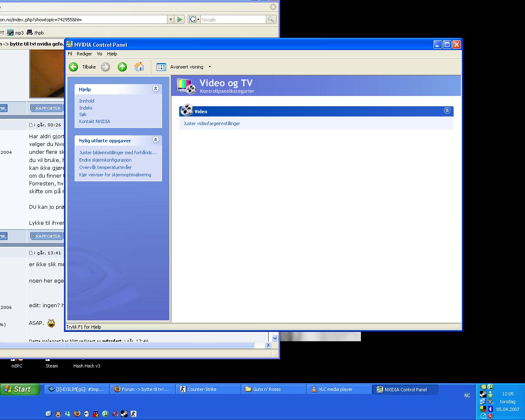
Task: Switch to the EXILIM mIRC taskbar button
Action: coord(77,389)
